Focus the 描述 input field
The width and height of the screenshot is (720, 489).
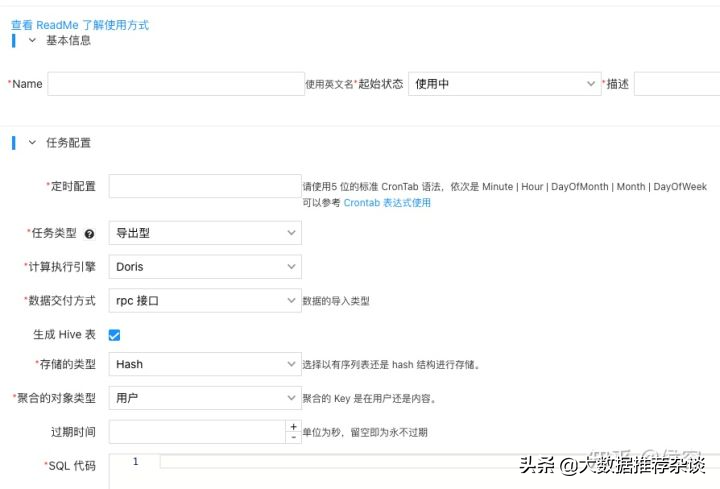(677, 84)
